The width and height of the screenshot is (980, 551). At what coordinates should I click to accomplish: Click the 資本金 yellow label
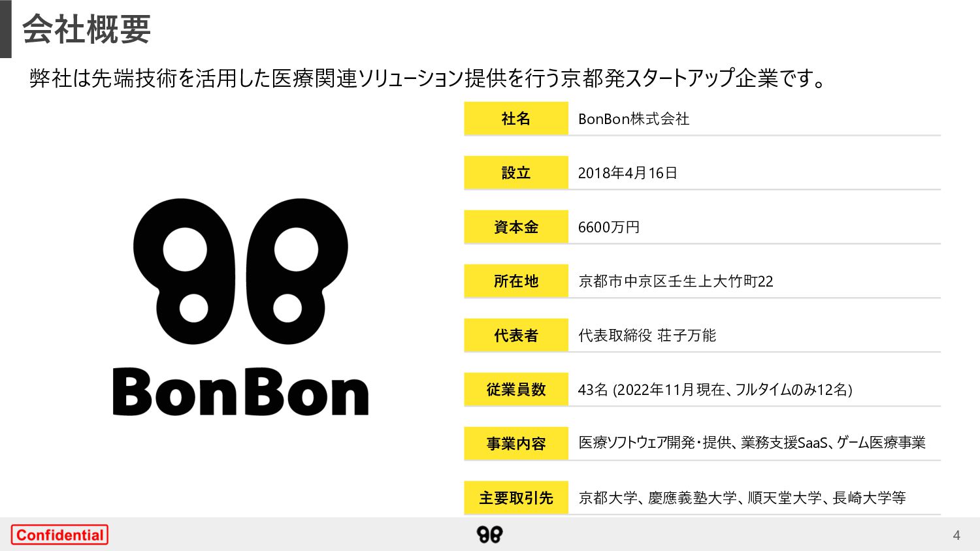516,227
